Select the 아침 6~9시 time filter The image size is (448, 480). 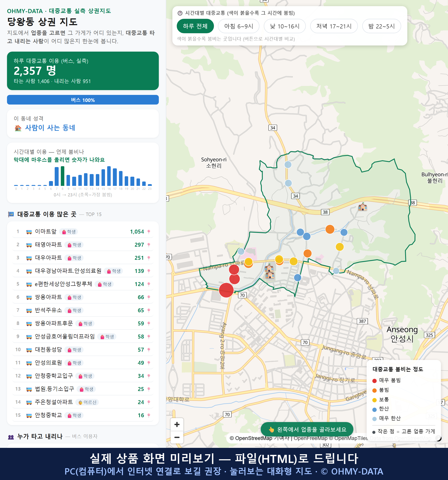click(239, 26)
